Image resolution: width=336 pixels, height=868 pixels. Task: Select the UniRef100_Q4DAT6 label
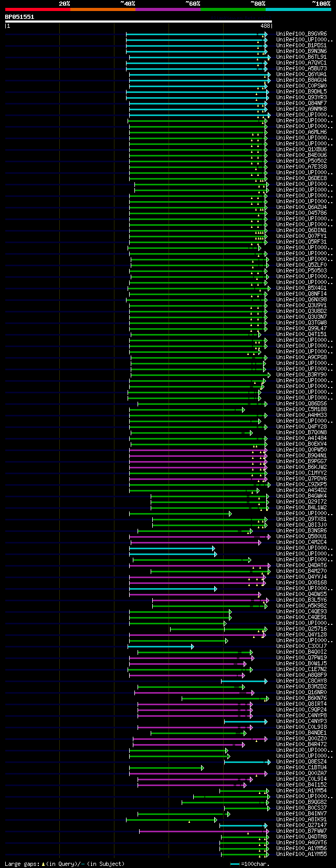(301, 565)
